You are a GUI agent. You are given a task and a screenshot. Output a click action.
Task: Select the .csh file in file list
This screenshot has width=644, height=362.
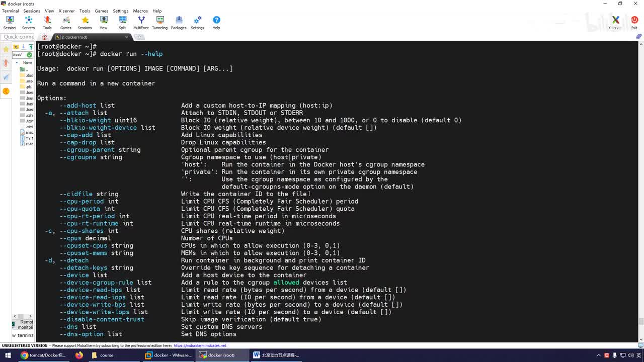click(26, 115)
